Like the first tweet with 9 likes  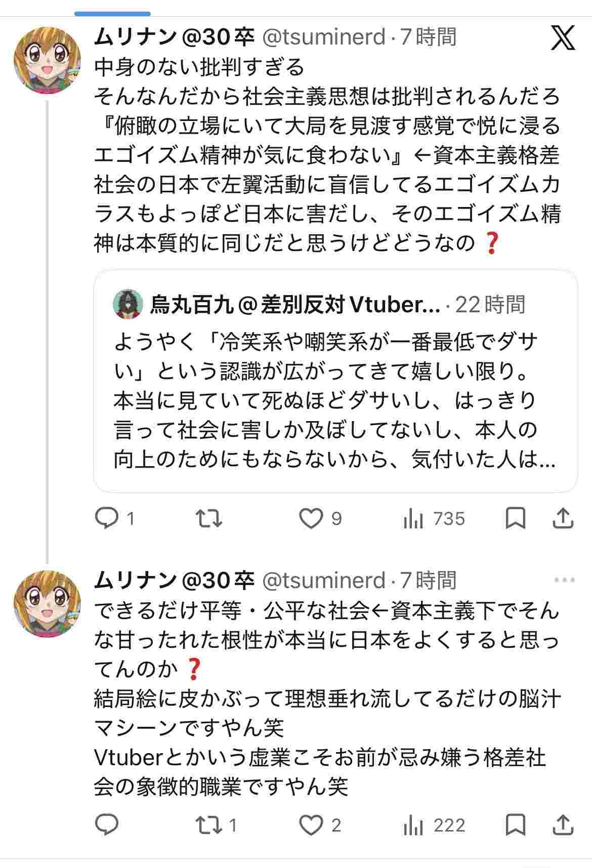pos(311,519)
